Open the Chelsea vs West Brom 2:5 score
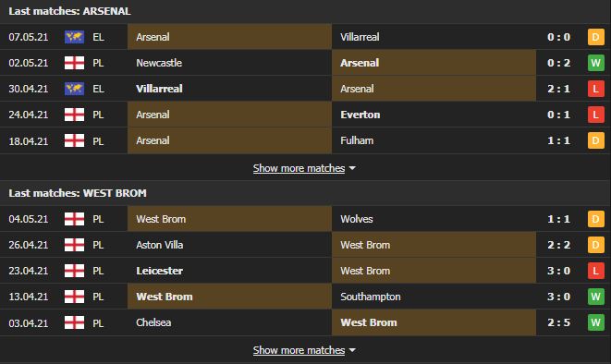Viewport: 611px width, 364px height. 558,322
